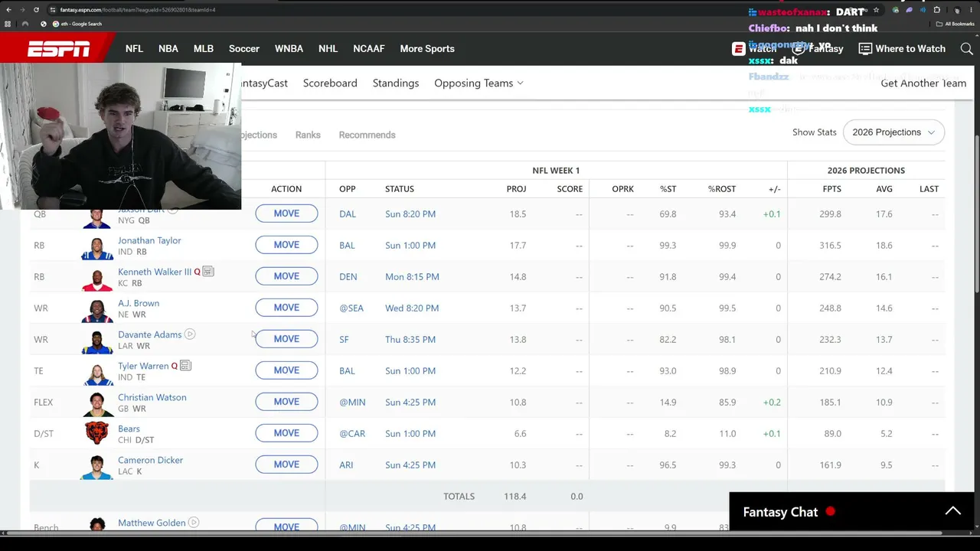The image size is (980, 551).
Task: Click Jonathan Taylor's player headshot
Action: [97, 246]
